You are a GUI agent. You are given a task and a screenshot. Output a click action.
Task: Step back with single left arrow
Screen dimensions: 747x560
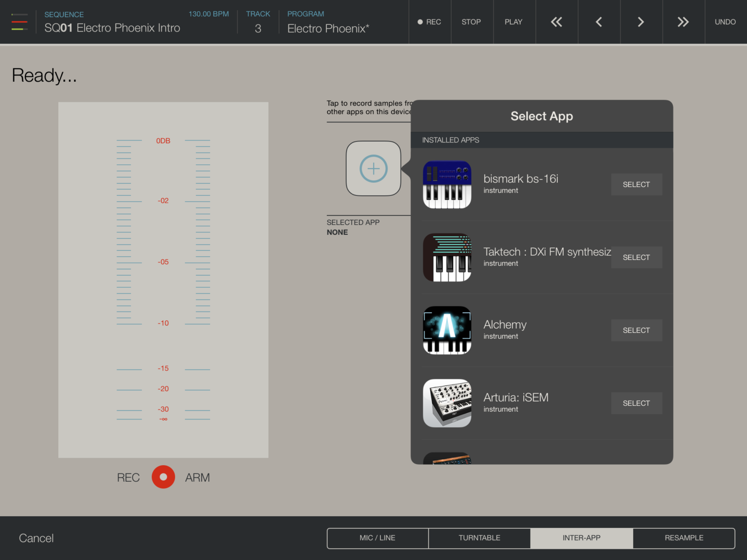click(x=599, y=22)
